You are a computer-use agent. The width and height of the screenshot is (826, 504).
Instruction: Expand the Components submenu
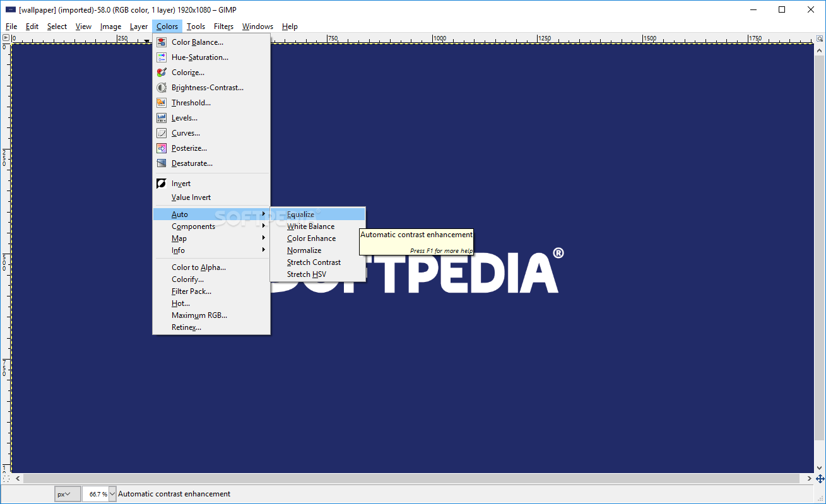[211, 226]
